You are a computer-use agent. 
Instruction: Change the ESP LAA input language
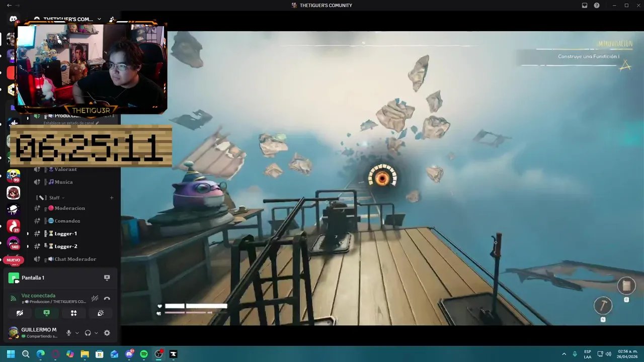point(588,354)
